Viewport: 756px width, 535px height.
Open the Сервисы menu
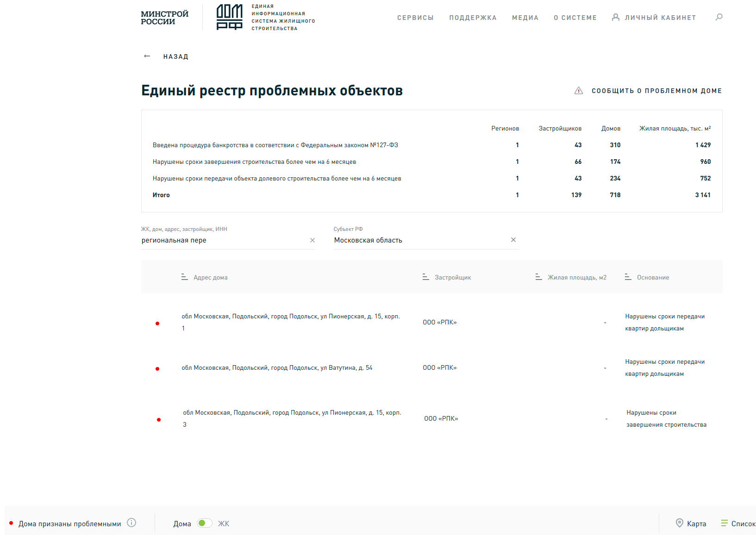tap(415, 18)
